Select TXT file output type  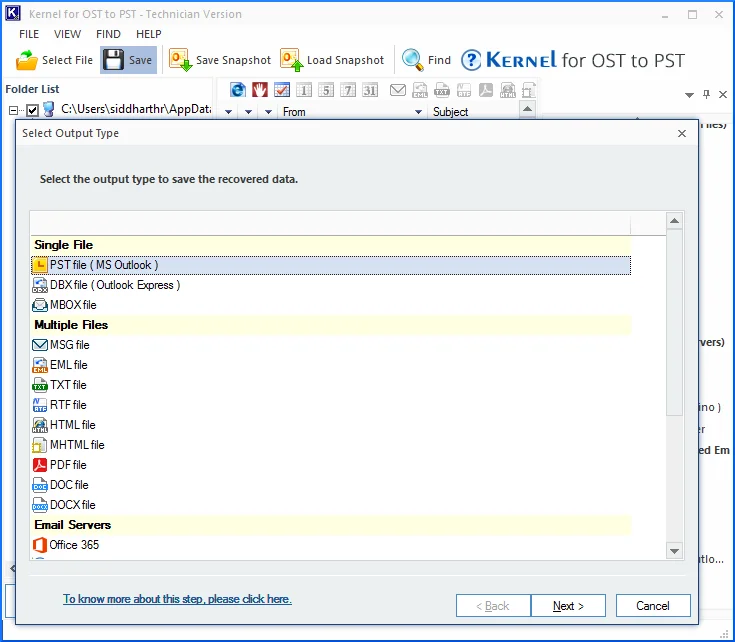(331, 385)
